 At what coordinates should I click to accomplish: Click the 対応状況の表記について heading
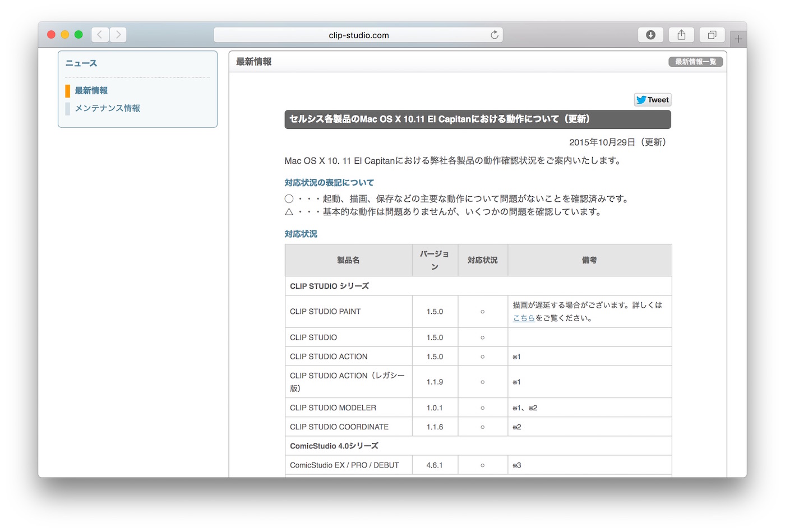pos(329,183)
